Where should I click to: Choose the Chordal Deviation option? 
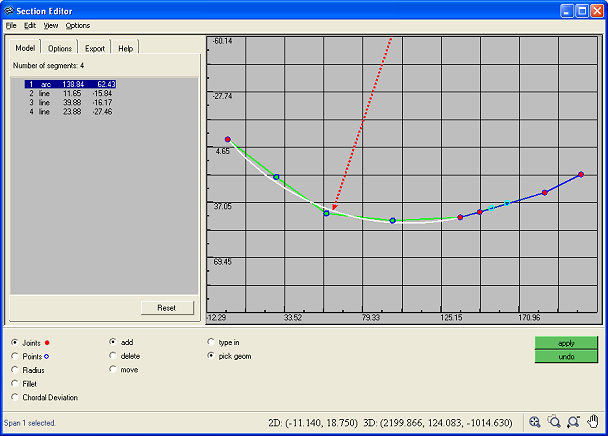14,397
